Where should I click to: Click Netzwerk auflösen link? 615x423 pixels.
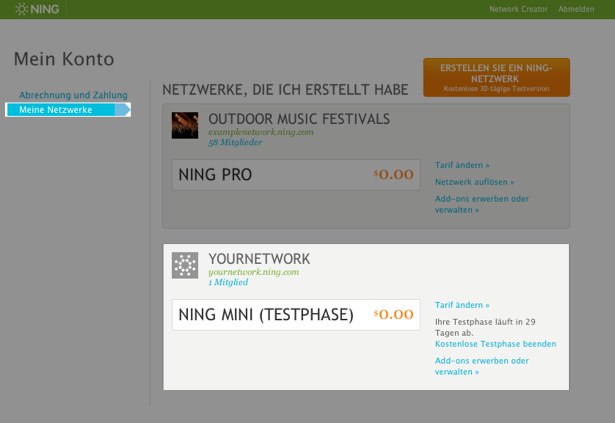pyautogui.click(x=474, y=182)
